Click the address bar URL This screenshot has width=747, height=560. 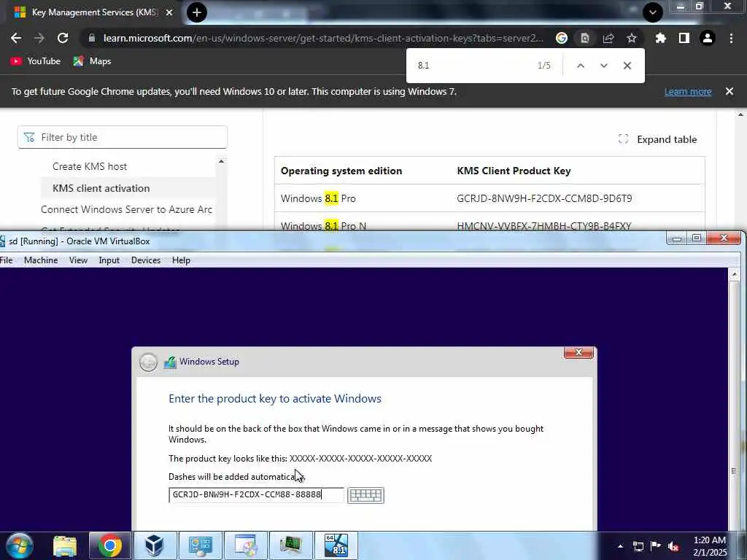click(323, 38)
